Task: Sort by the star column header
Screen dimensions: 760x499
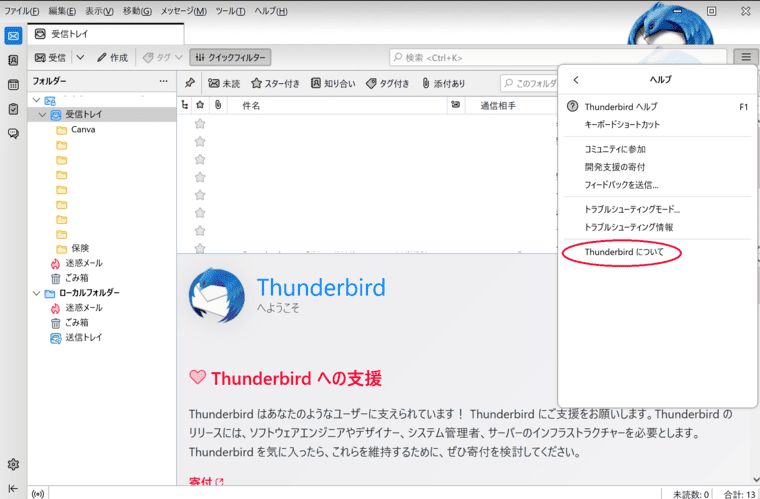Action: pyautogui.click(x=200, y=105)
